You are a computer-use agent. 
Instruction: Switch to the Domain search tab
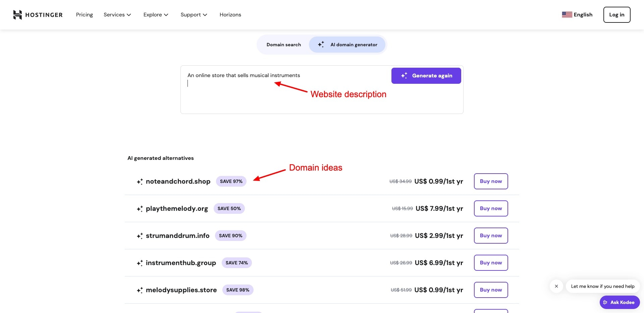283,45
